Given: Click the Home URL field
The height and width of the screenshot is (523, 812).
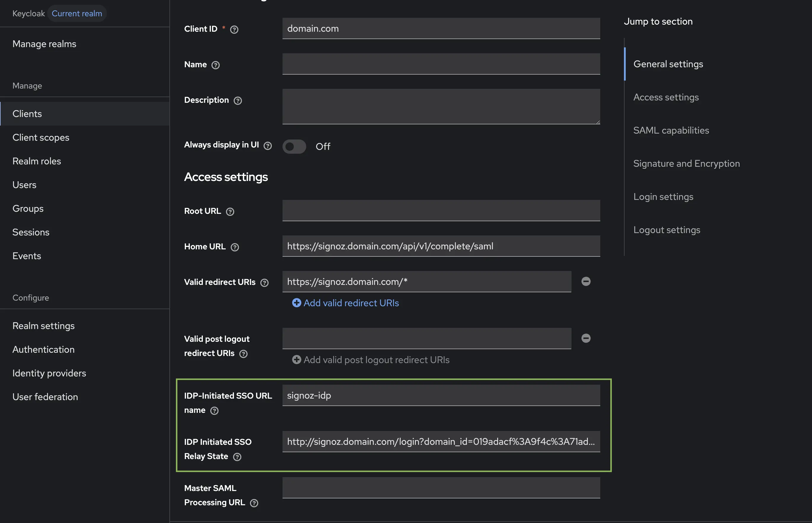Looking at the screenshot, I should (441, 246).
